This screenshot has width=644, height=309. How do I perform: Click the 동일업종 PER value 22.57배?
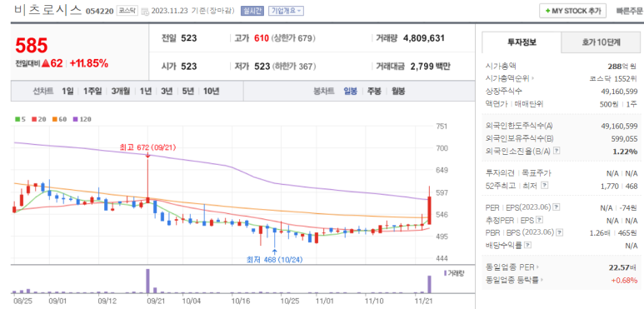[x=623, y=267]
